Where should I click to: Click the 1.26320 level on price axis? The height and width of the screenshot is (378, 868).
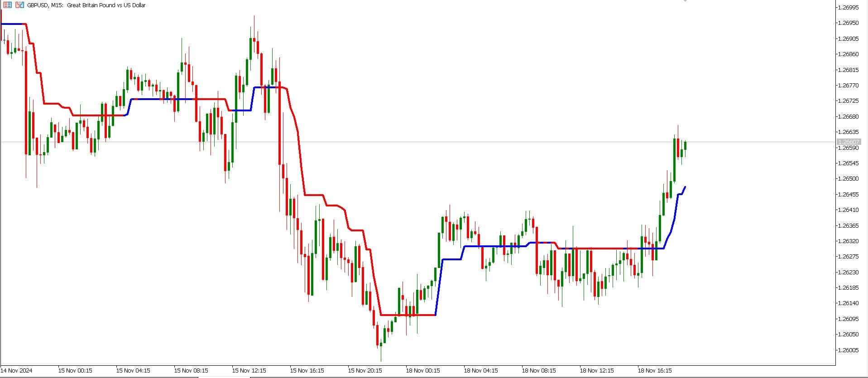coord(849,241)
